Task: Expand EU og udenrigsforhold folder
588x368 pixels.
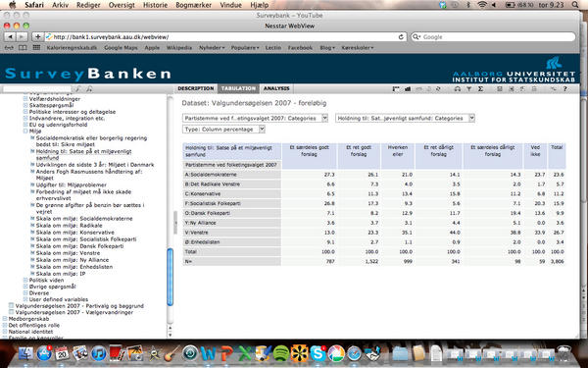Action: coord(25,125)
